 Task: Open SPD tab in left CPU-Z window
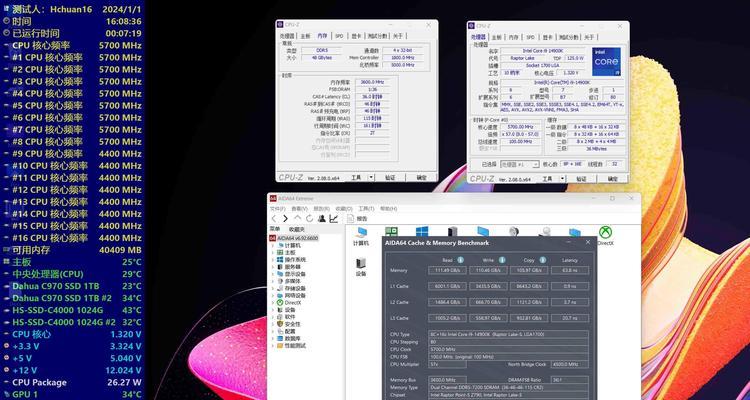point(339,36)
